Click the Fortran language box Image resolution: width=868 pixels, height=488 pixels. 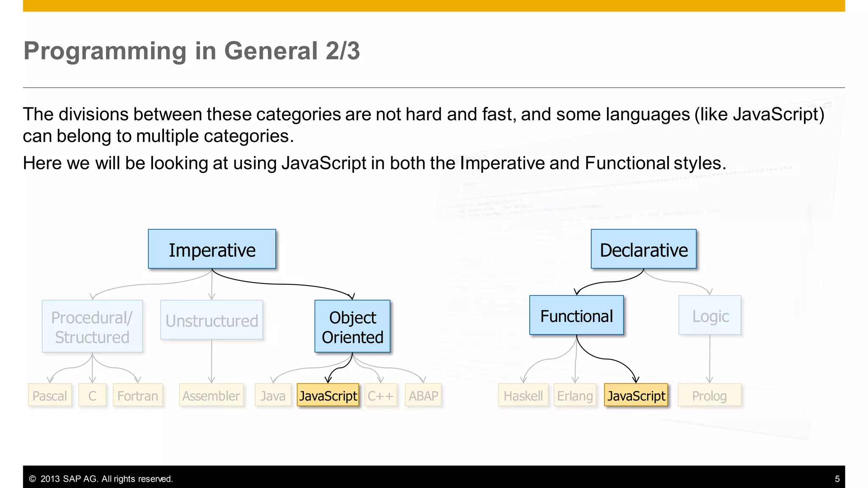[137, 395]
